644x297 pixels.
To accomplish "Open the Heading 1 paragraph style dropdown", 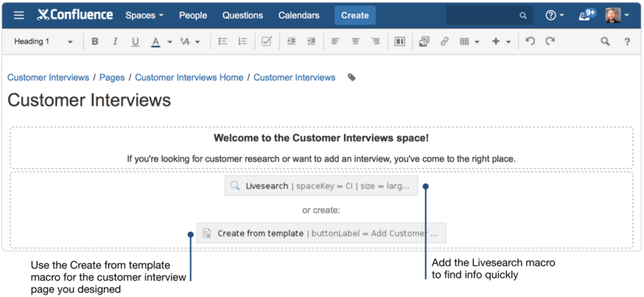I will [43, 42].
